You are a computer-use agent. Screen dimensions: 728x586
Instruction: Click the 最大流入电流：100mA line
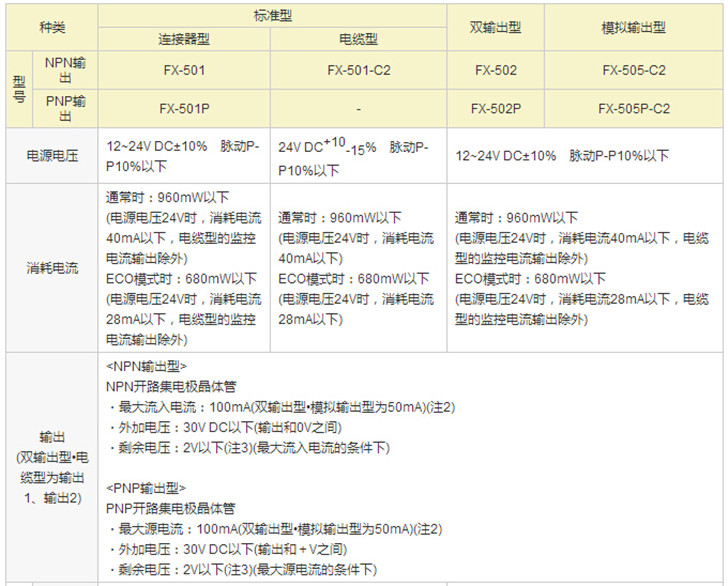282,407
